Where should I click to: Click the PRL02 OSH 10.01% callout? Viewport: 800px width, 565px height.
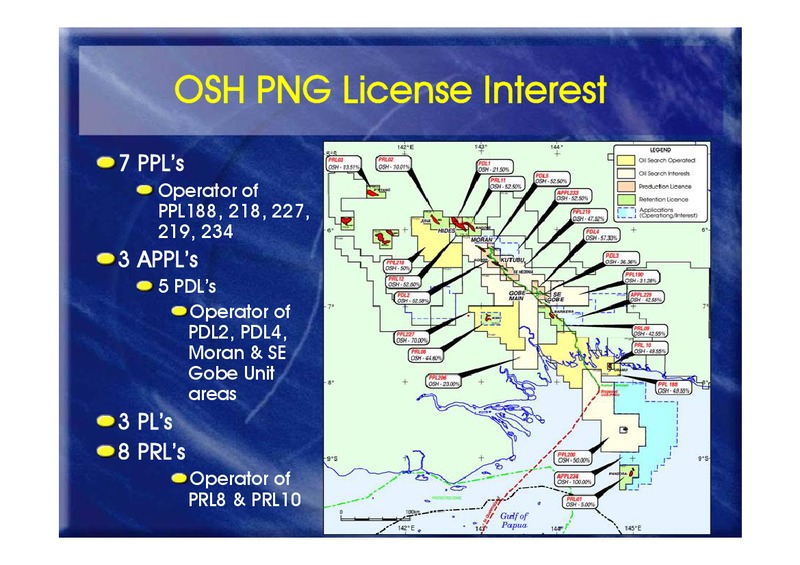click(x=393, y=163)
